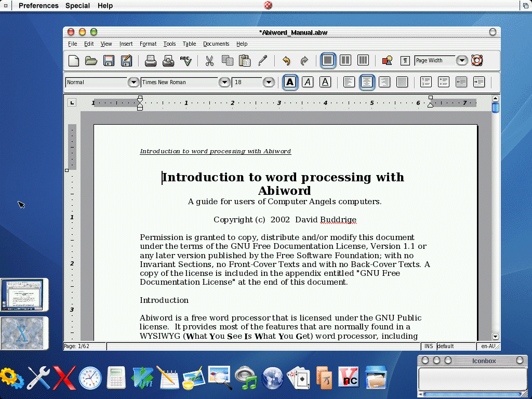This screenshot has width=532, height=399.
Task: Open the Format menu
Action: 148,44
